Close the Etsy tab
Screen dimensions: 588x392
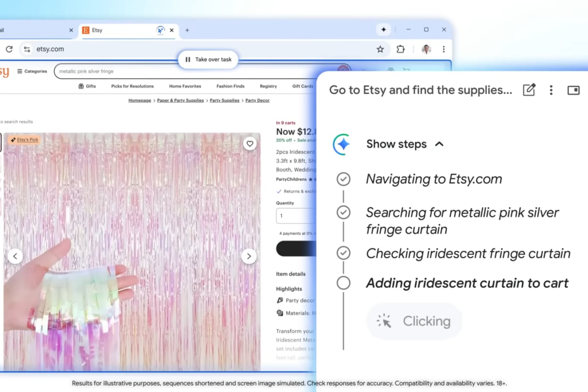pos(171,30)
